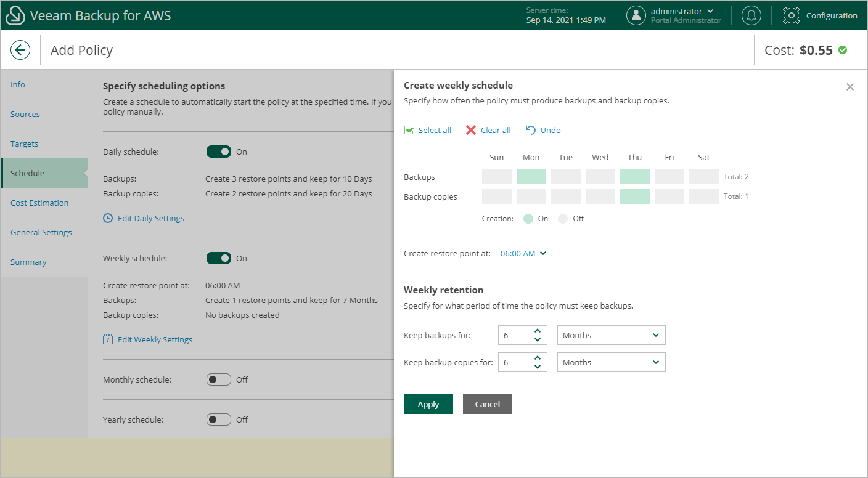The width and height of the screenshot is (868, 478).
Task: Click the Configuration gear icon
Action: [792, 15]
